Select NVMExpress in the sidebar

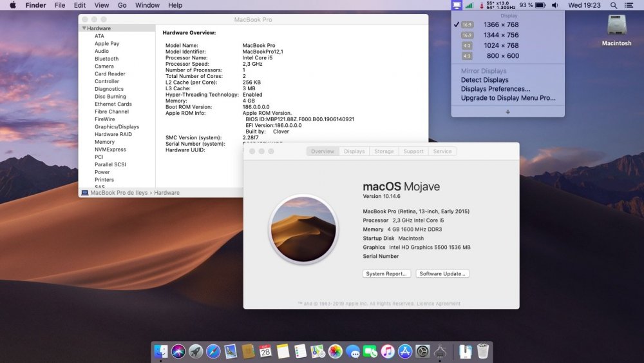click(x=110, y=149)
